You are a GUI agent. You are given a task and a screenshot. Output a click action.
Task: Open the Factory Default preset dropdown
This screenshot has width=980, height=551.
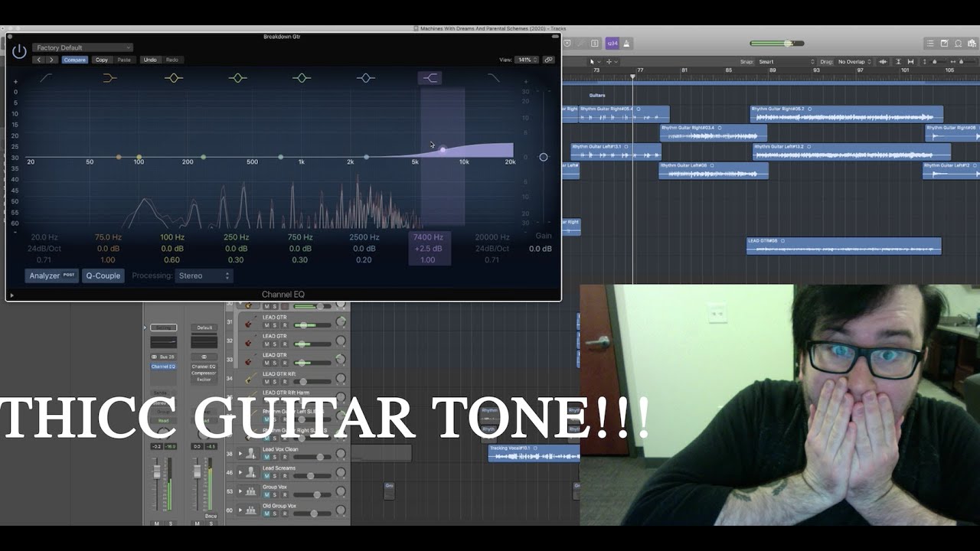83,47
